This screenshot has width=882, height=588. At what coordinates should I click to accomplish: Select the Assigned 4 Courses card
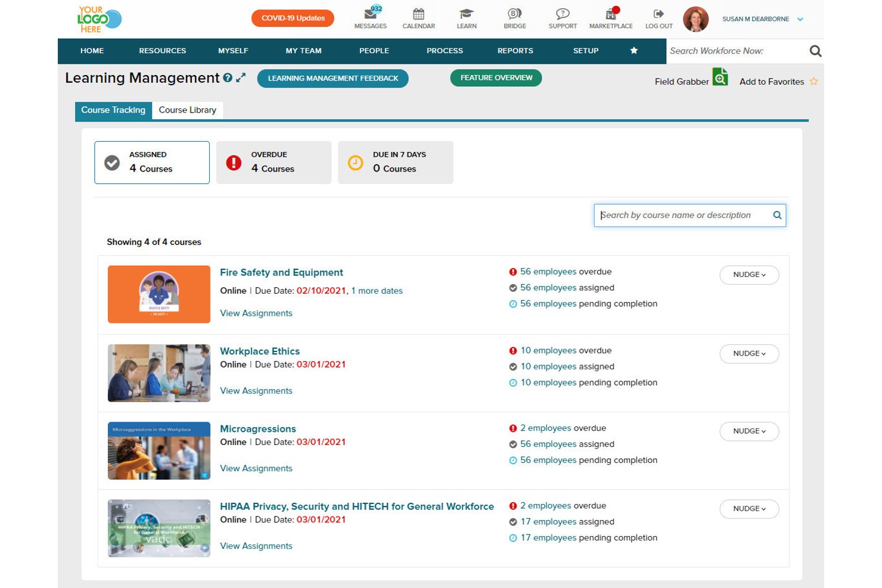pyautogui.click(x=152, y=163)
